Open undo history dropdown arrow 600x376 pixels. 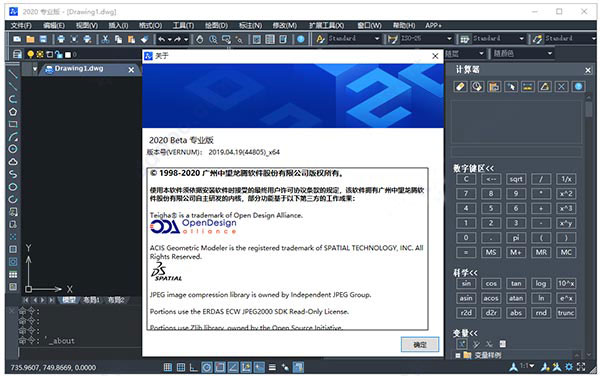170,39
